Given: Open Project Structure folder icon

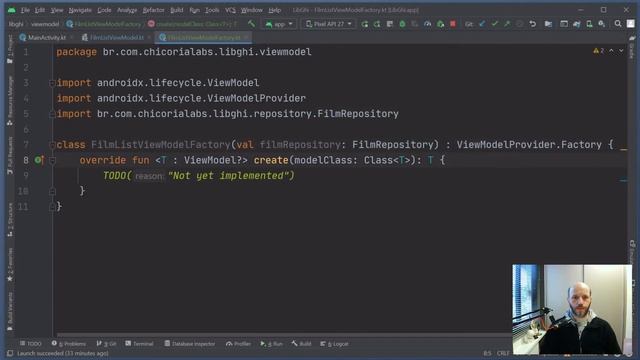Looking at the screenshot, I should pyautogui.click(x=548, y=24).
